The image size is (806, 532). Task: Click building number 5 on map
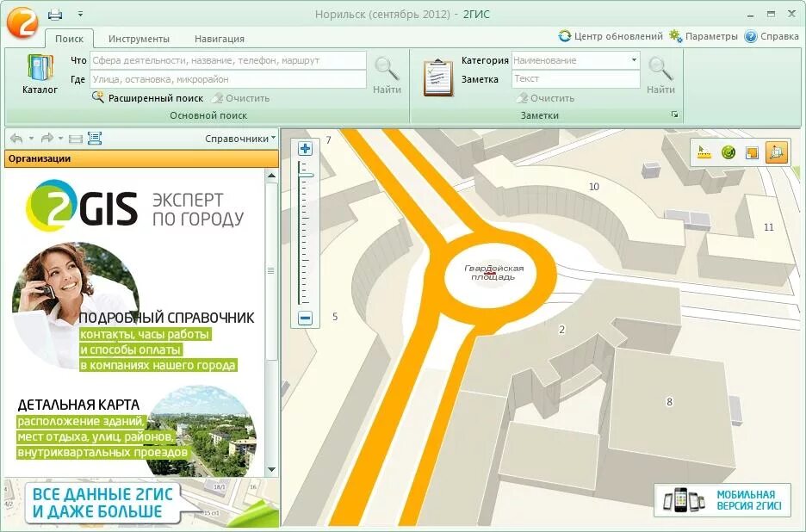[x=335, y=317]
